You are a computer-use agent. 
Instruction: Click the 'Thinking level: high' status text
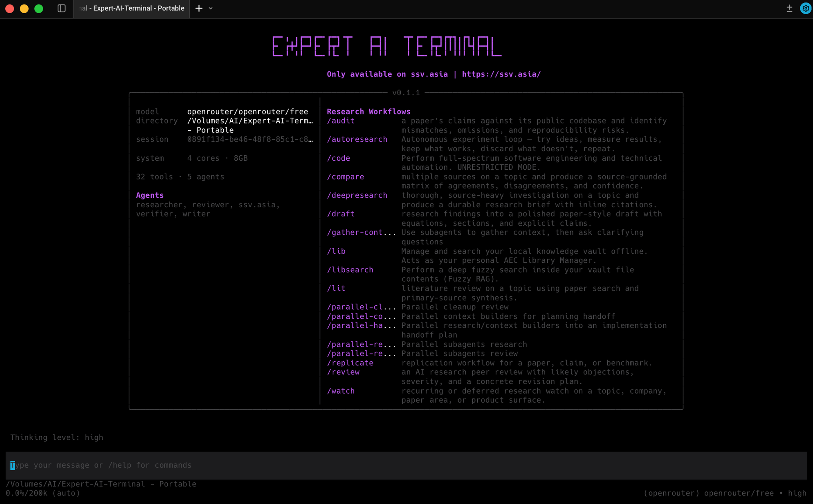pos(56,437)
